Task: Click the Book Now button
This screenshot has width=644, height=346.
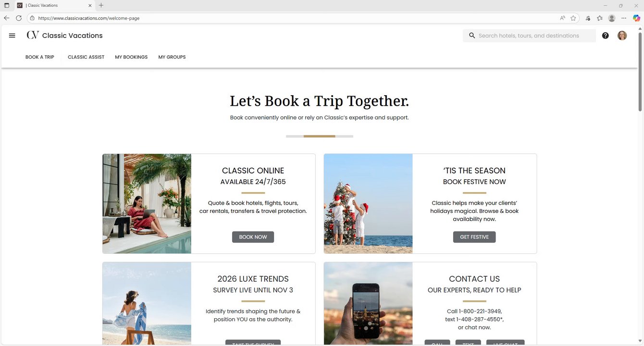Action: [x=253, y=237]
